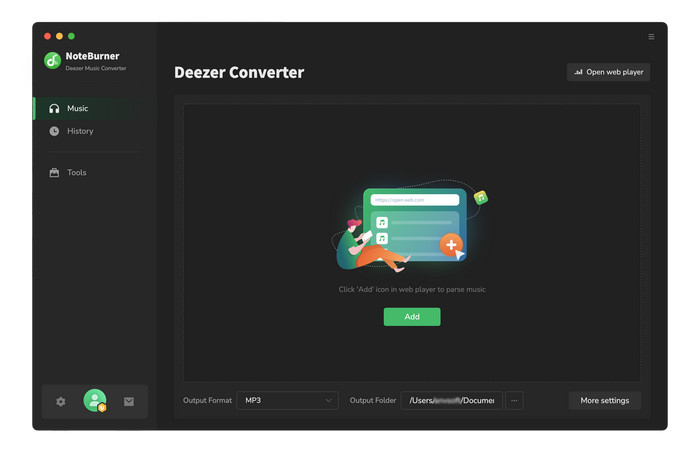Image resolution: width=700 pixels, height=473 pixels.
Task: Open More settings
Action: [x=604, y=400]
